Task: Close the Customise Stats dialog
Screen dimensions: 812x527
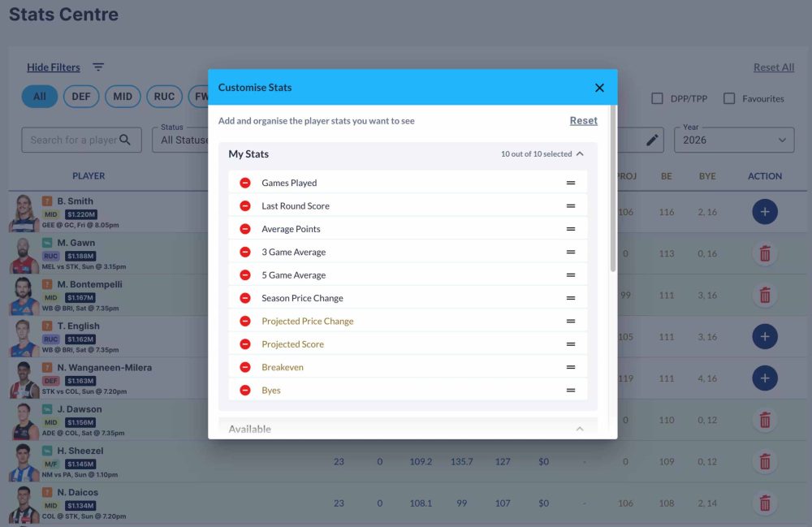Action: (x=599, y=88)
